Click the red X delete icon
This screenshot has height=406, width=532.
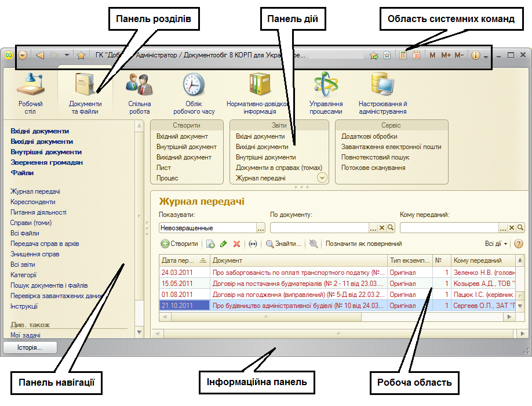click(237, 244)
